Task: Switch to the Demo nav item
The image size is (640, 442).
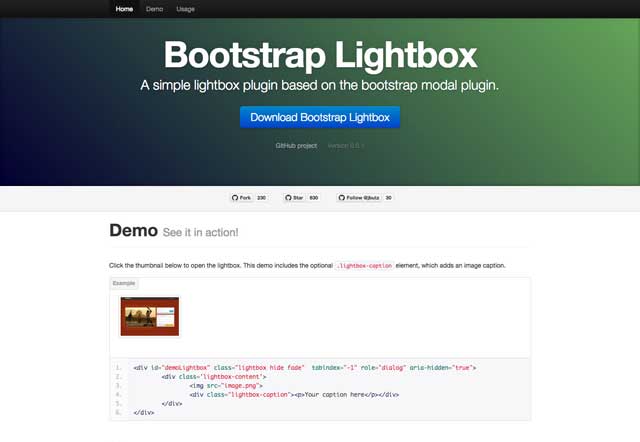Action: (154, 8)
